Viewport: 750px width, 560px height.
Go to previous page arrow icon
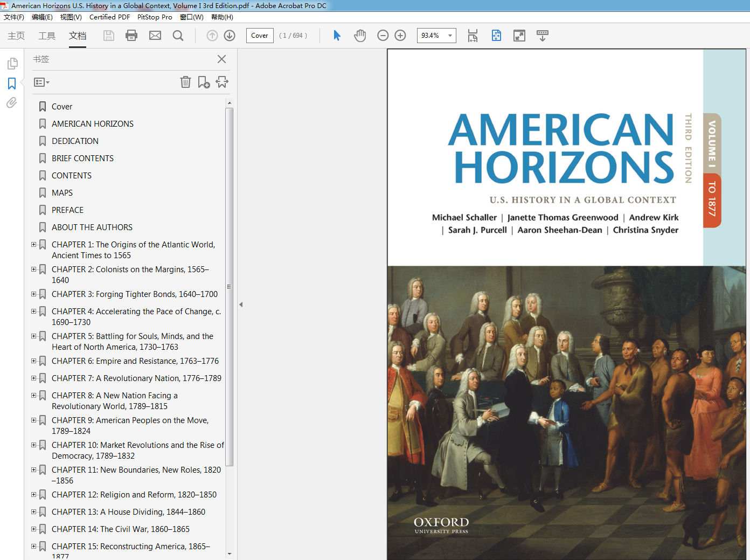[212, 36]
